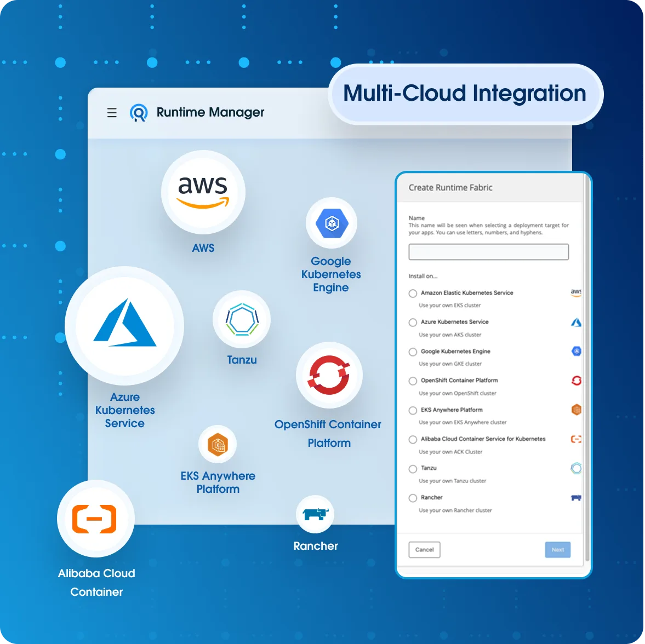Click the large AWS logo circle
This screenshot has width=645, height=644.
click(203, 192)
